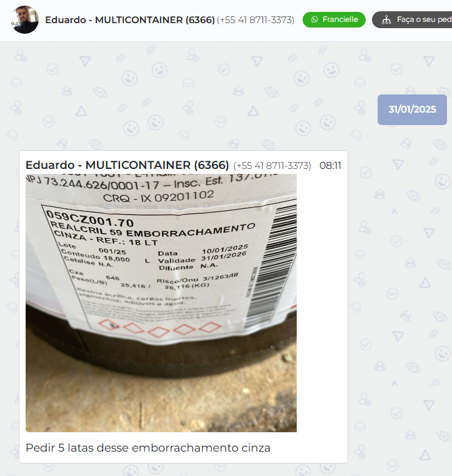Image resolution: width=452 pixels, height=476 pixels.
Task: Click the header phone number +55 41 8711-3373
Action: tap(256, 20)
